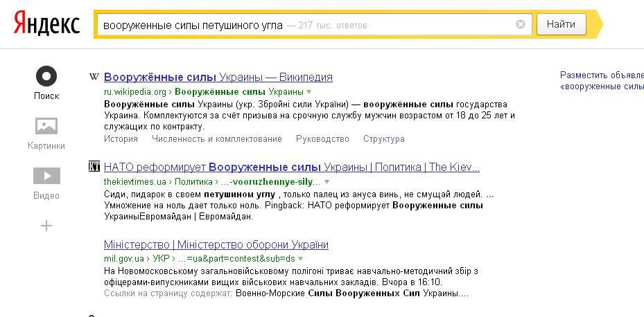
Task: Open the История sitelink
Action: [x=121, y=139]
